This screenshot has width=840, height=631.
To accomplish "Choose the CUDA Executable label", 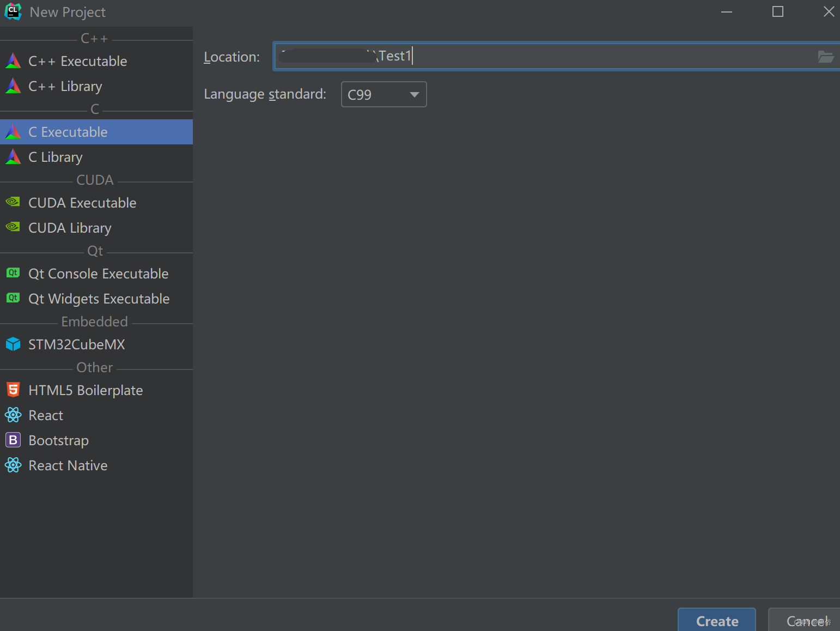I will (82, 203).
